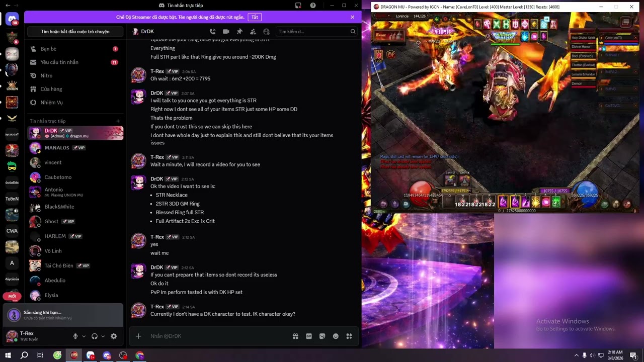644x362 pixels.
Task: Dismiss the Streamer Mode banner
Action: tap(352, 17)
